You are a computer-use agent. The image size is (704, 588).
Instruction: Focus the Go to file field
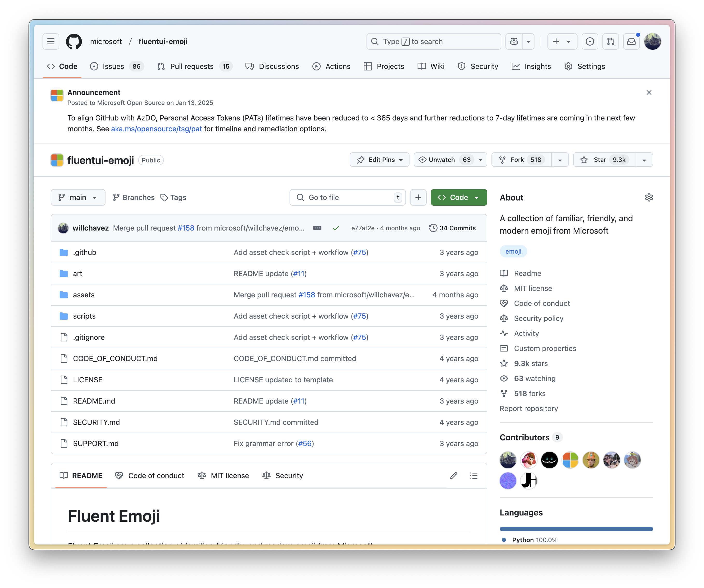click(348, 197)
